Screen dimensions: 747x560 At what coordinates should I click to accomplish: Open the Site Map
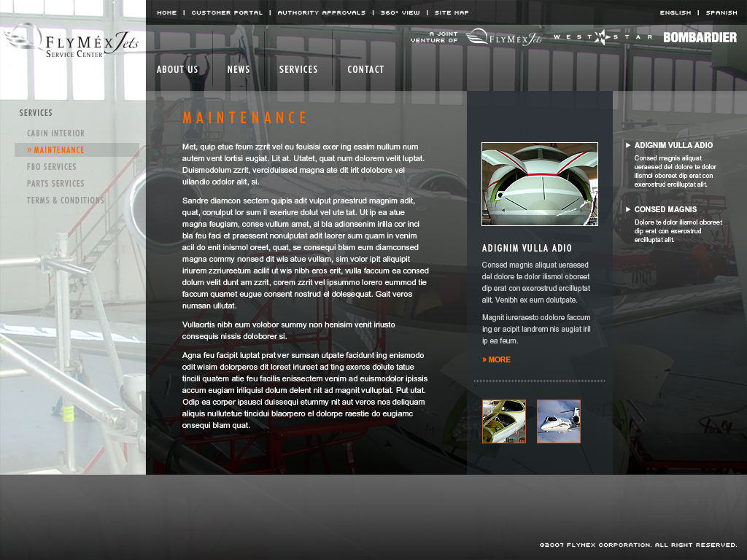coord(452,12)
